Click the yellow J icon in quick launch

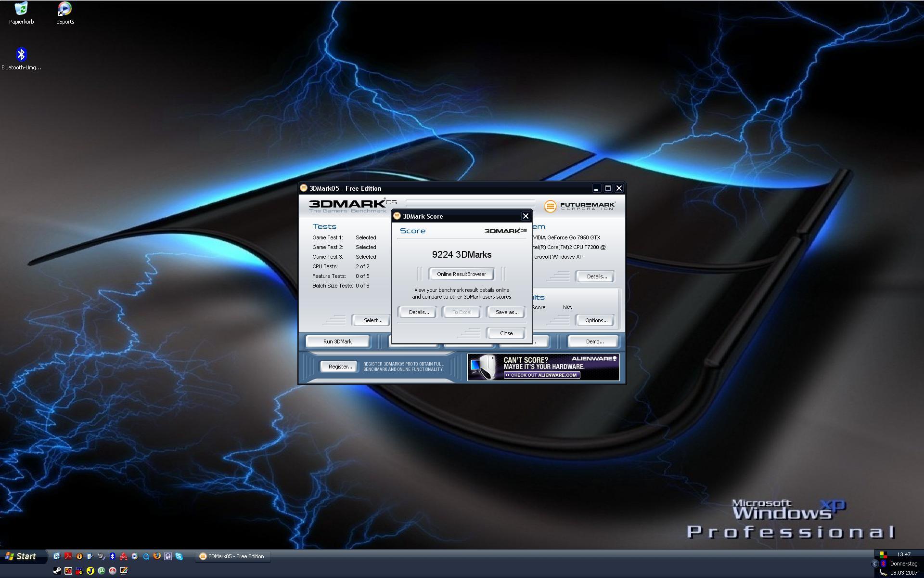[x=90, y=571]
